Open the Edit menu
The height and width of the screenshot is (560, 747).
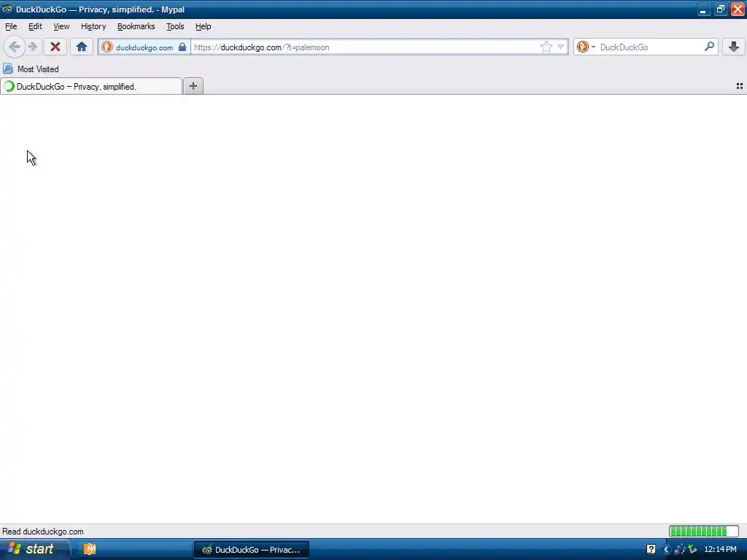[35, 27]
